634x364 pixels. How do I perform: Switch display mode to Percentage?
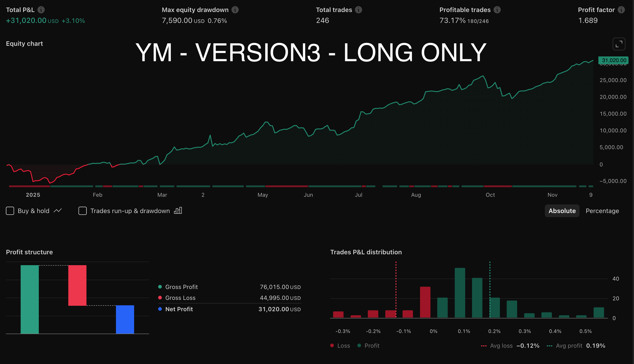(x=602, y=210)
